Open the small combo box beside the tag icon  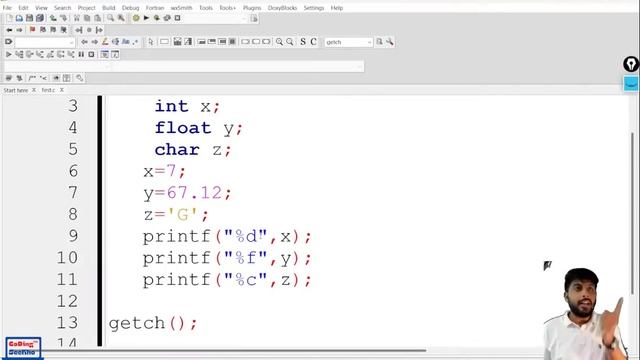point(45,42)
